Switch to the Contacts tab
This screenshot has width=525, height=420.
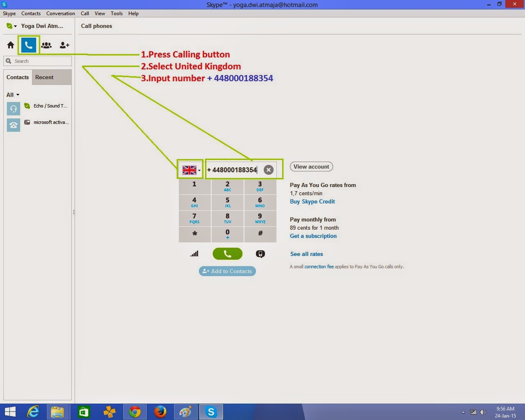coord(18,77)
